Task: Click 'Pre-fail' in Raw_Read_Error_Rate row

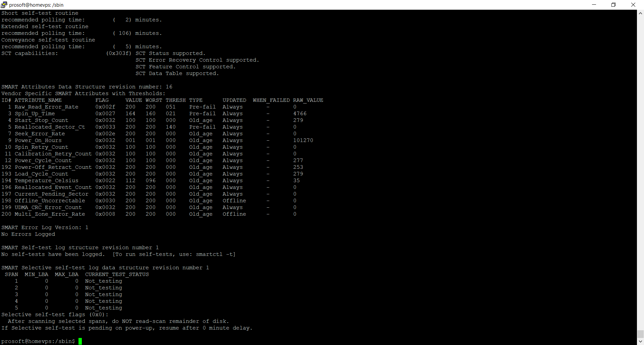Action: (x=203, y=107)
